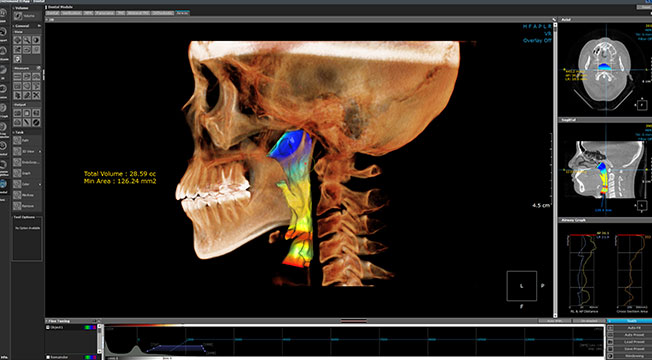Toggle the Objects checkbox in Fine Tuning
Screen dimensions: 652x360
(48, 328)
